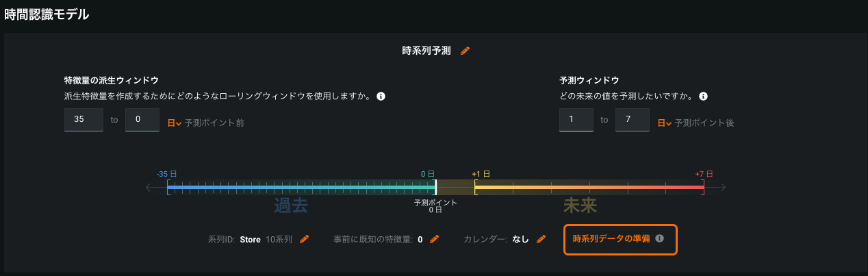Screen dimensions: 868x276
Task: Click the derivation window start field showing 35
Action: tap(84, 119)
